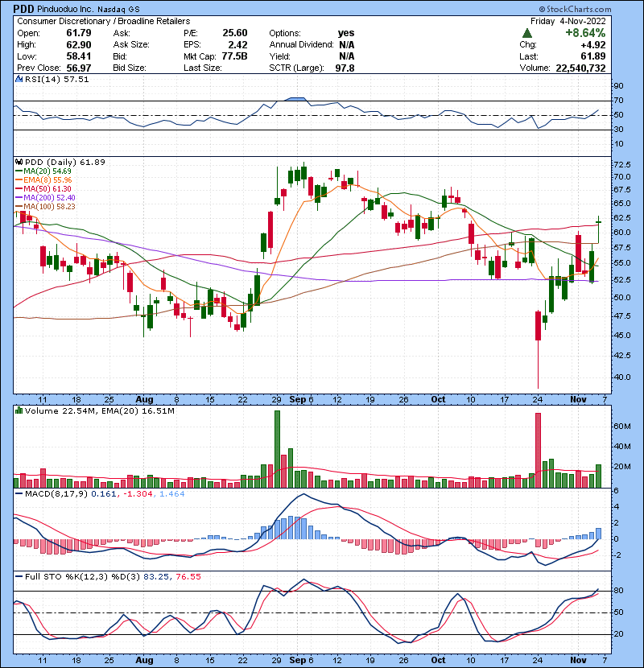Click the MA(20) 54.69 legend entry

pyautogui.click(x=47, y=171)
